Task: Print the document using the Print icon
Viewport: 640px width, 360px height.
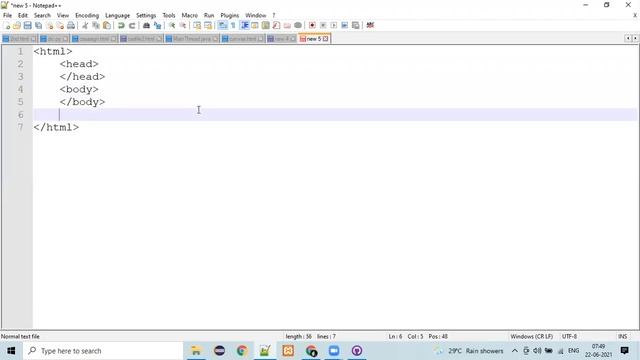Action: (x=71, y=25)
